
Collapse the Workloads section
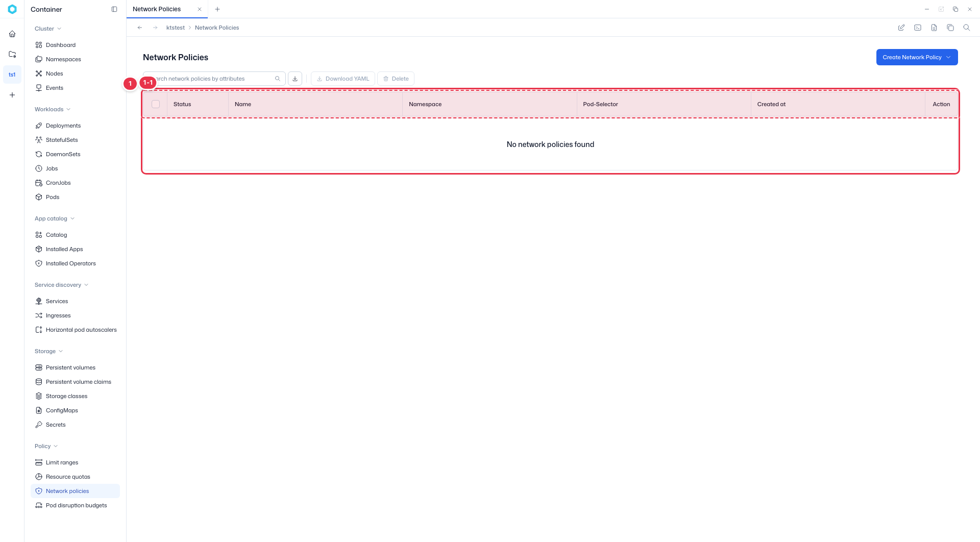pyautogui.click(x=53, y=109)
